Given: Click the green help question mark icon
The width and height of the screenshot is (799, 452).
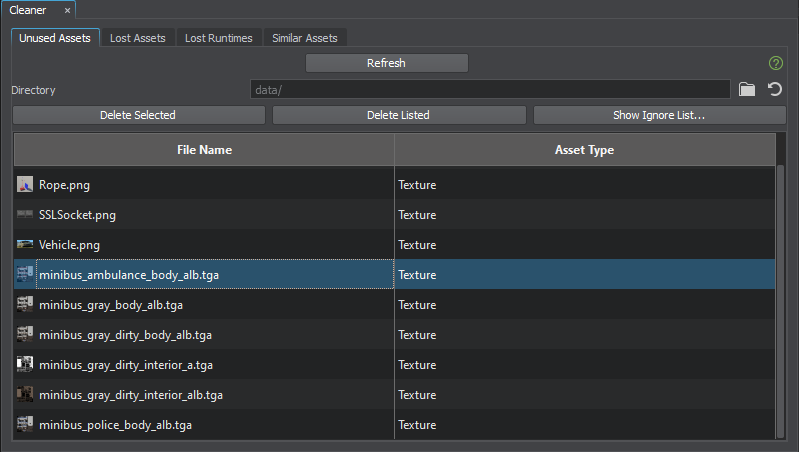Looking at the screenshot, I should pyautogui.click(x=775, y=63).
